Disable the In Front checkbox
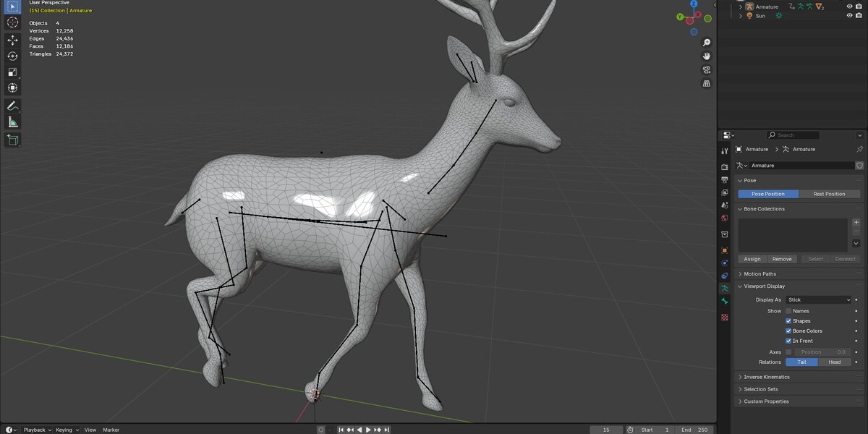The height and width of the screenshot is (434, 868). (x=788, y=341)
